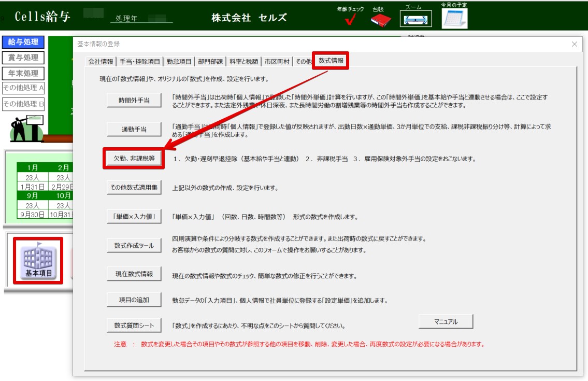Click the ズーム zoom arrows icon

[416, 20]
